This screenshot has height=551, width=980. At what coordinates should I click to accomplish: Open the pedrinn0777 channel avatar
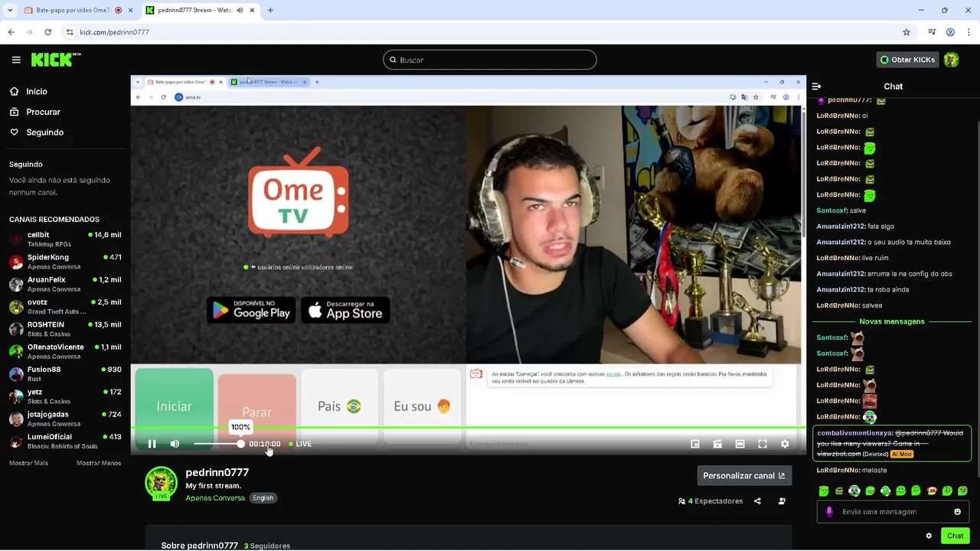[161, 483]
